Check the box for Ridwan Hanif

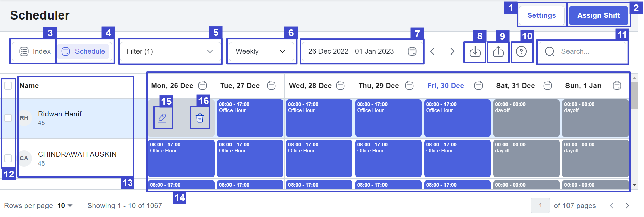(8, 118)
